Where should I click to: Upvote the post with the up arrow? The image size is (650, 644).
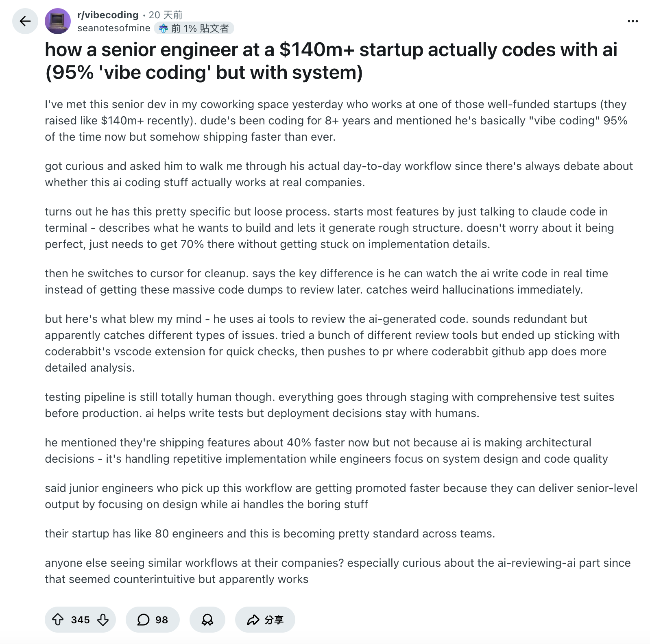(58, 620)
